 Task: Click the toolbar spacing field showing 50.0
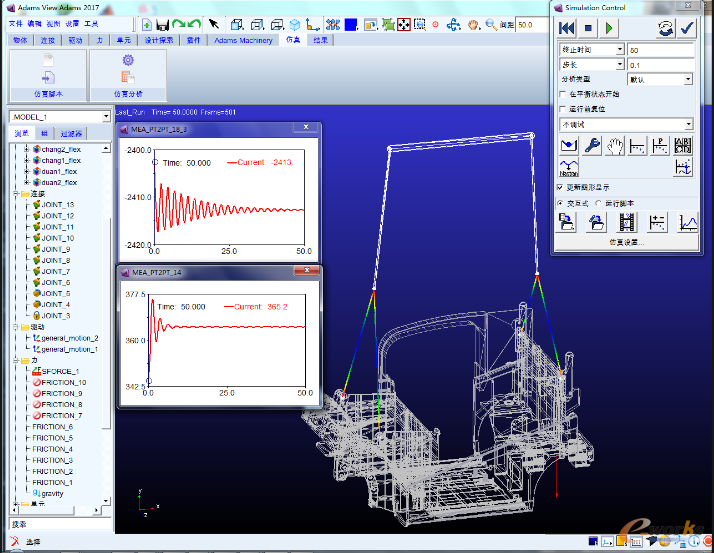pos(533,25)
